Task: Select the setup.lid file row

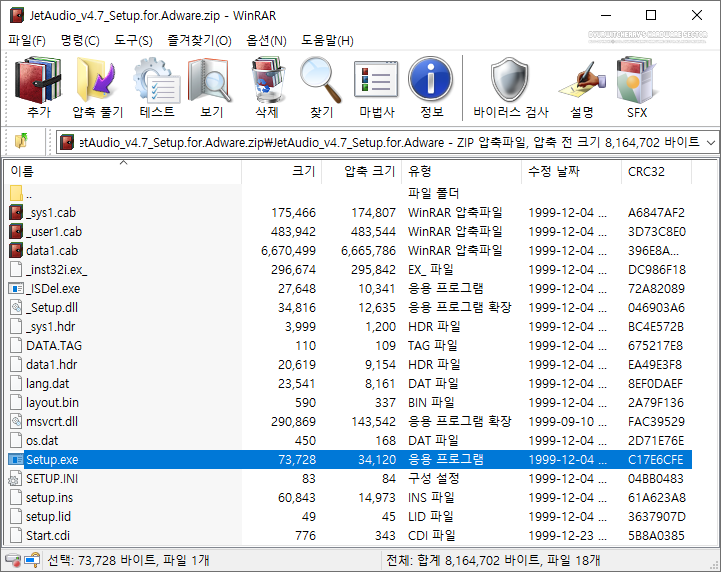Action: tap(348, 516)
